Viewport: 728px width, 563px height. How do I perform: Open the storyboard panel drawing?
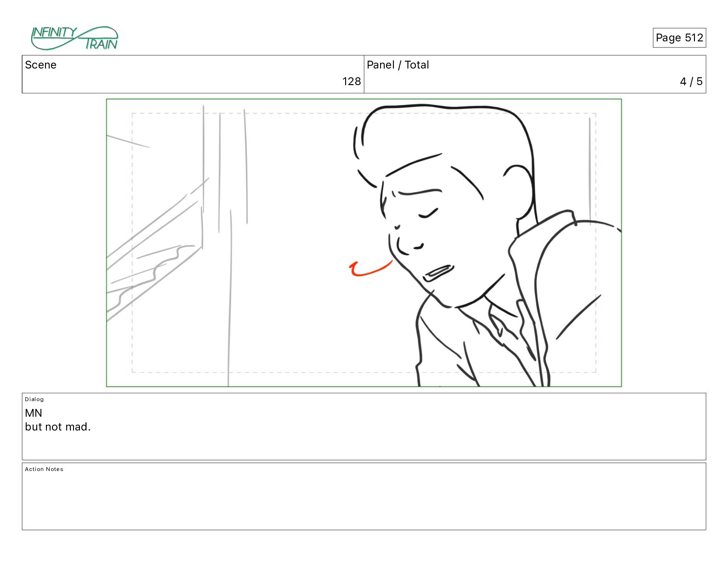point(364,243)
